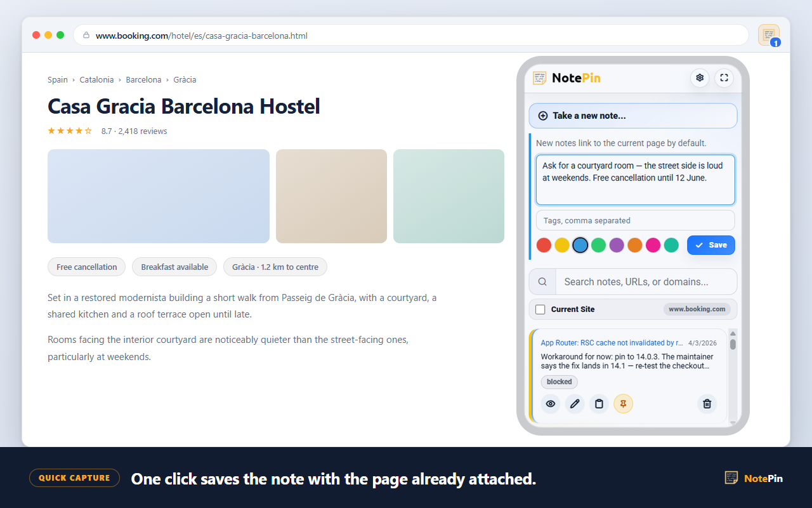
Task: Edit the note with pencil icon
Action: (x=575, y=404)
